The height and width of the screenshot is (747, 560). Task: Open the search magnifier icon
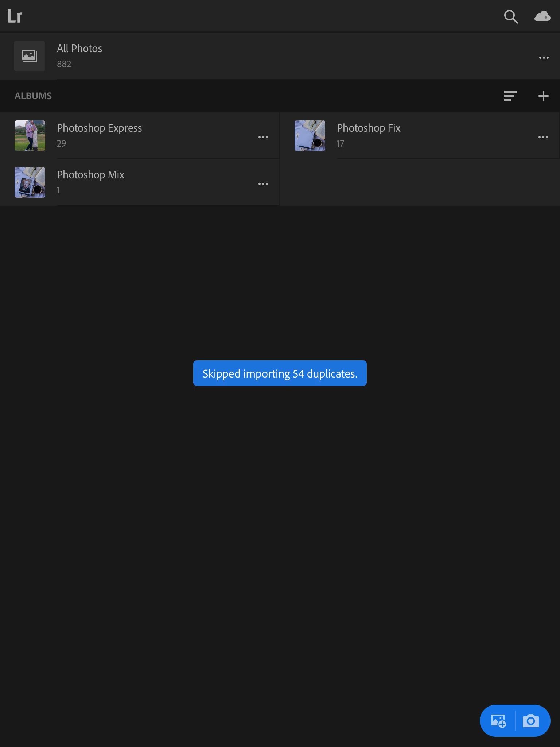[511, 16]
